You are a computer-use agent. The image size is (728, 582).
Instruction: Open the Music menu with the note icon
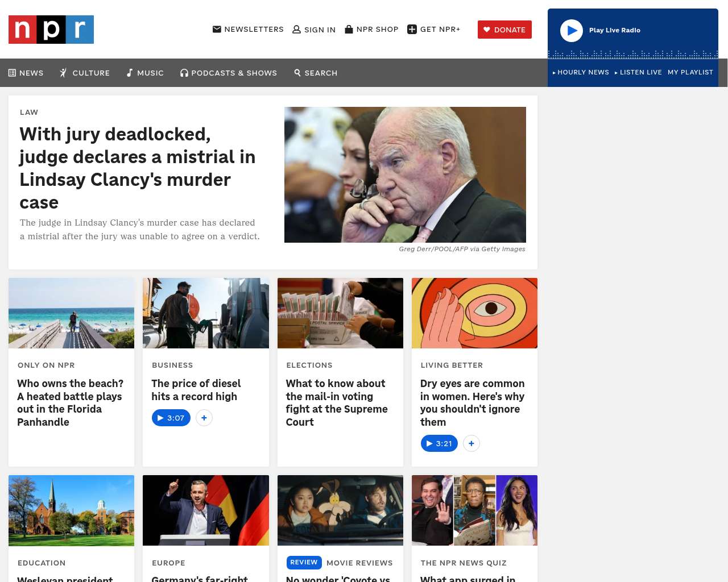[x=145, y=73]
